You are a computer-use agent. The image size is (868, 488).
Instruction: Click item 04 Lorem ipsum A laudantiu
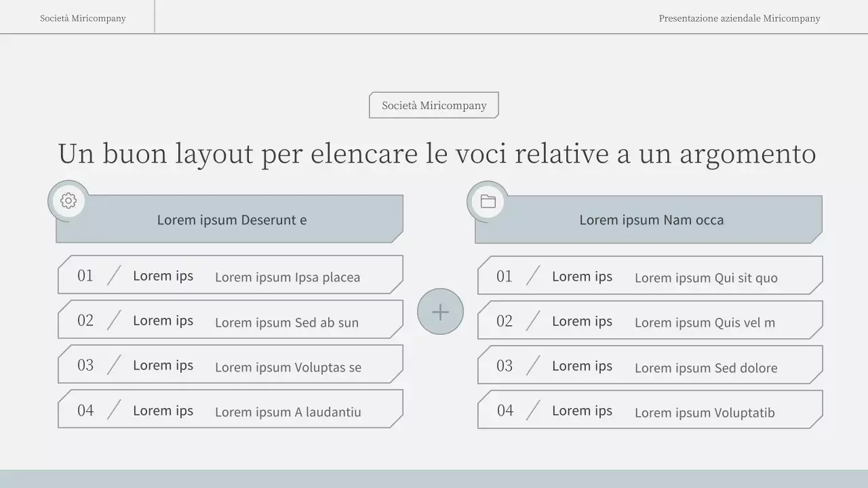tap(231, 409)
